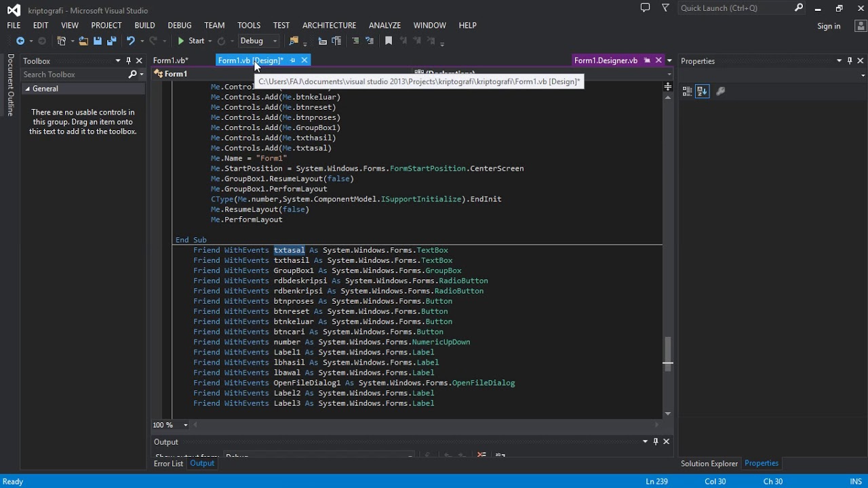
Task: Click the Undo arrow icon
Action: [130, 41]
